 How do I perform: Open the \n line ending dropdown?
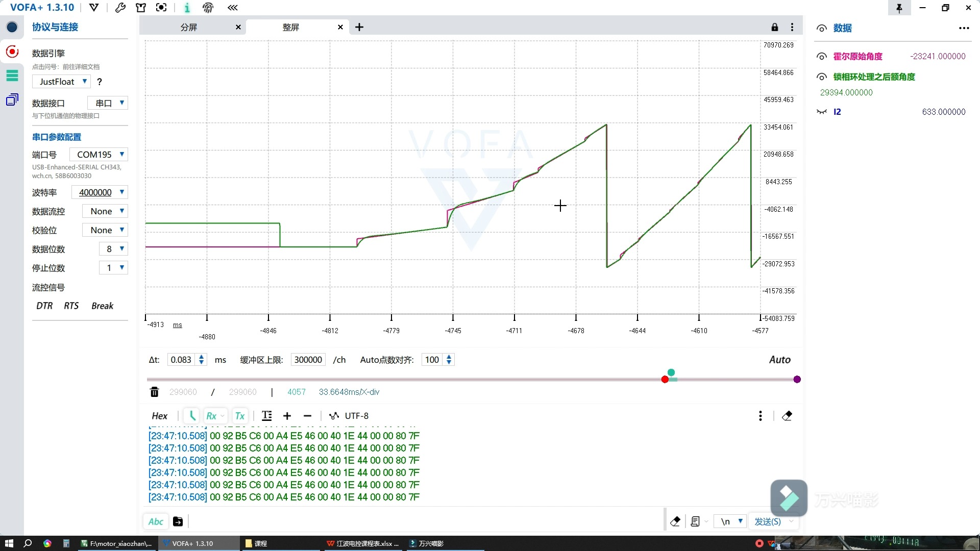tap(730, 521)
